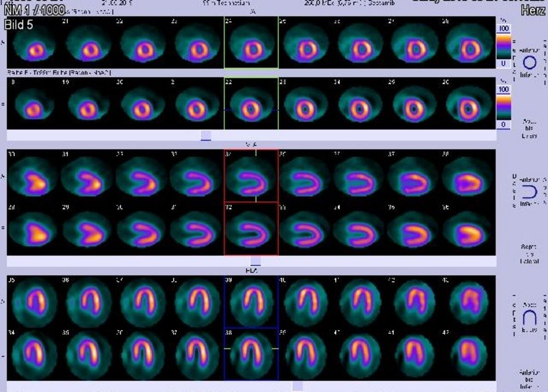Choose slice 29 in lower vertical long-axis row
548x392 pixels.
[89, 229]
